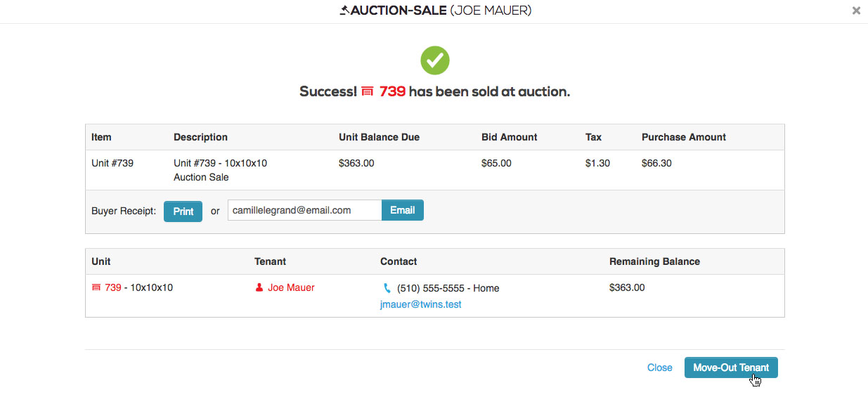Viewport: 868px width, 397px height.
Task: Click the buyer receipt email address field
Action: 304,210
